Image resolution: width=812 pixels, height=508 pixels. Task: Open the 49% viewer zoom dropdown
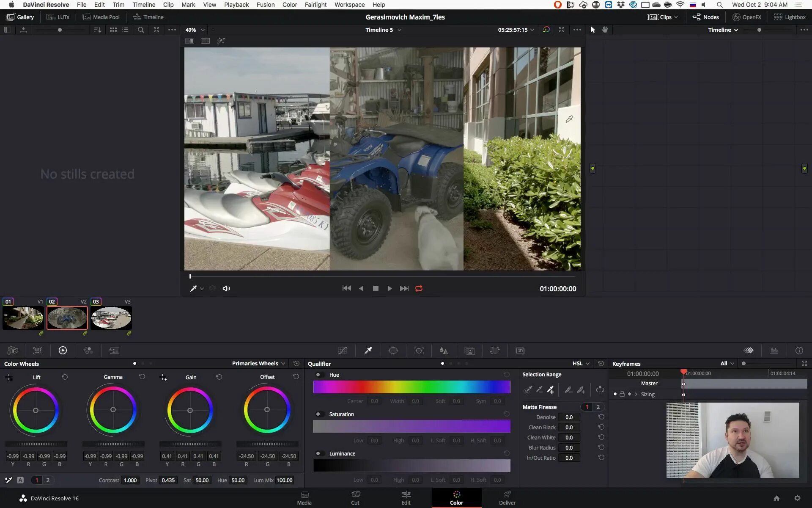[x=195, y=30]
